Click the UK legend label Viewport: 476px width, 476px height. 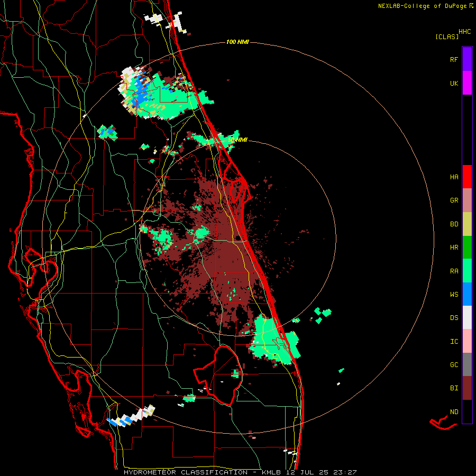(454, 83)
